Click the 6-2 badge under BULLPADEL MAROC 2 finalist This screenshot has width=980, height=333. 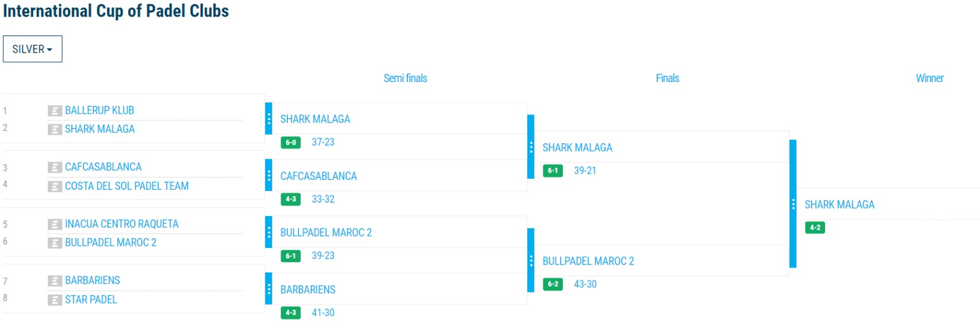pyautogui.click(x=553, y=284)
